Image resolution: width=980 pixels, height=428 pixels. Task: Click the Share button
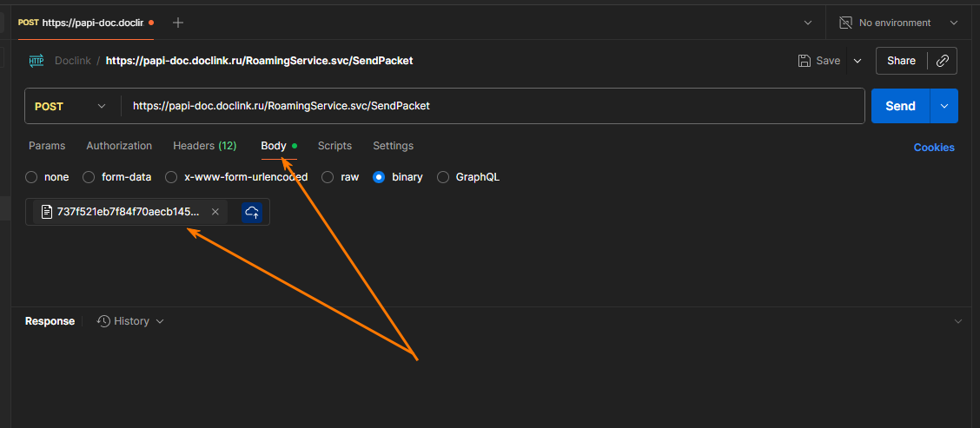click(901, 61)
